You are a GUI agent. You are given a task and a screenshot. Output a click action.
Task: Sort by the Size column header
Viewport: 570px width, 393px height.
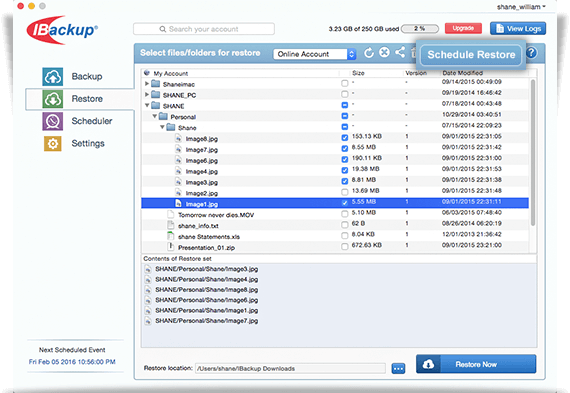[x=358, y=73]
